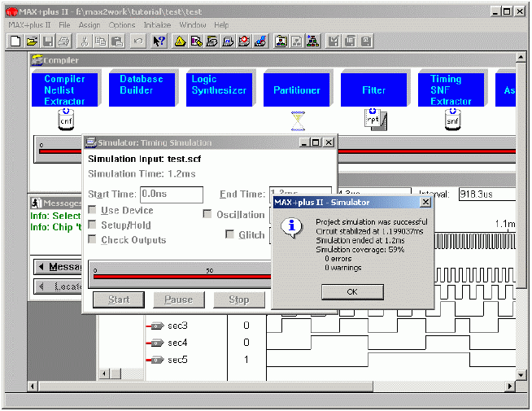Click the main window vertical scroll up arrow
This screenshot has height=411, width=532.
pyautogui.click(x=521, y=57)
